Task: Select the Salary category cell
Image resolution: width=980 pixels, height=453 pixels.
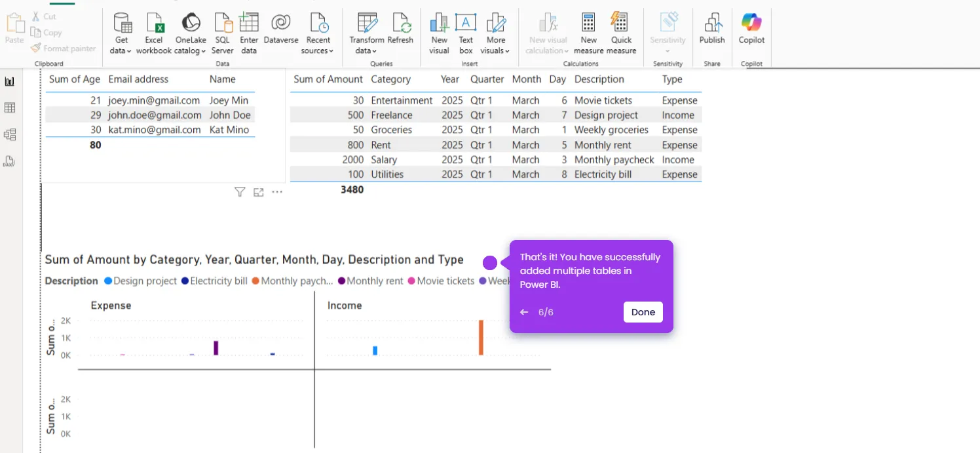Action: tap(384, 159)
